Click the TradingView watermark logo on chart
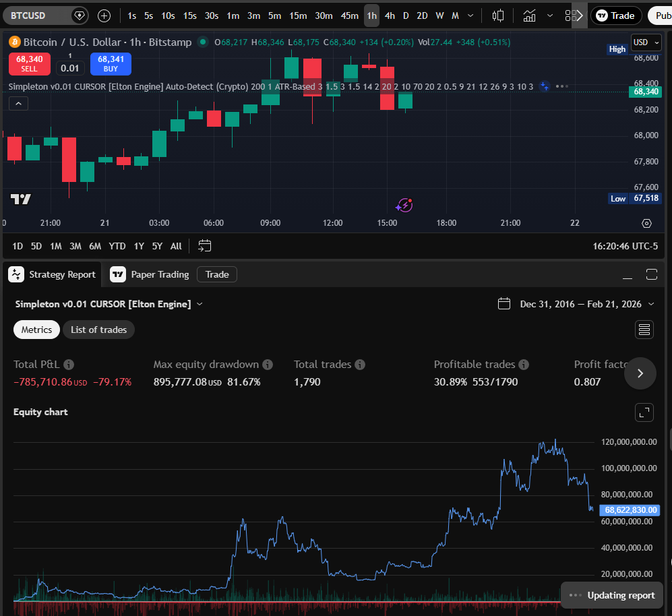This screenshot has height=616, width=672. click(21, 199)
